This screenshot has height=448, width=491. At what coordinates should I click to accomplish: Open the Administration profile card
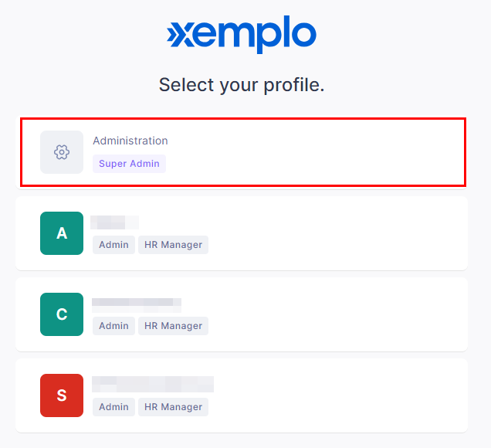243,152
